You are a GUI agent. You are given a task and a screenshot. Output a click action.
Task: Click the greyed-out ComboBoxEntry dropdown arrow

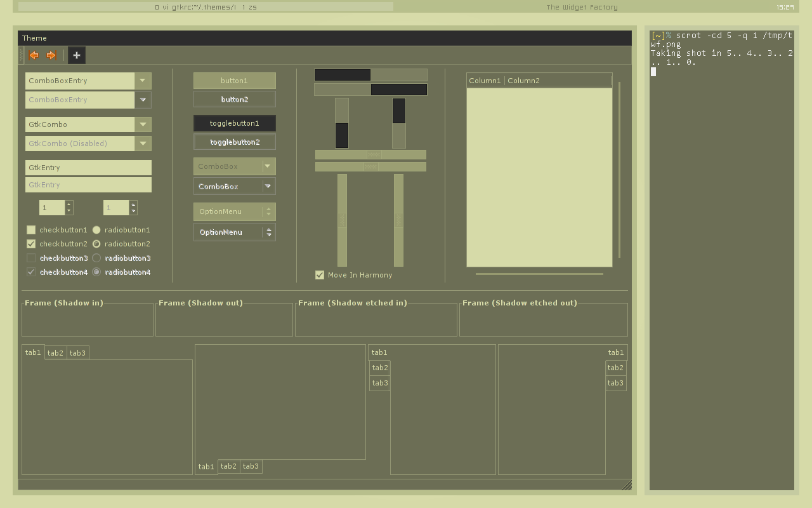click(143, 100)
